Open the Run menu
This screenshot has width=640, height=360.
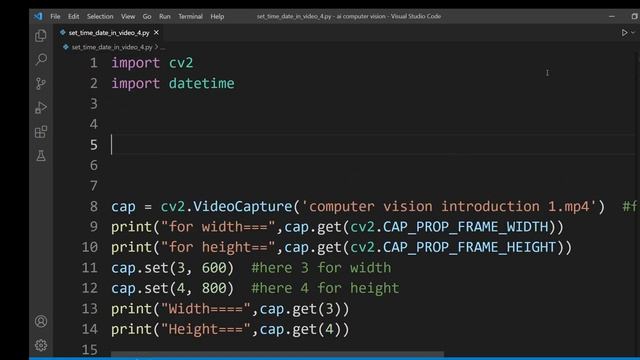click(165, 16)
